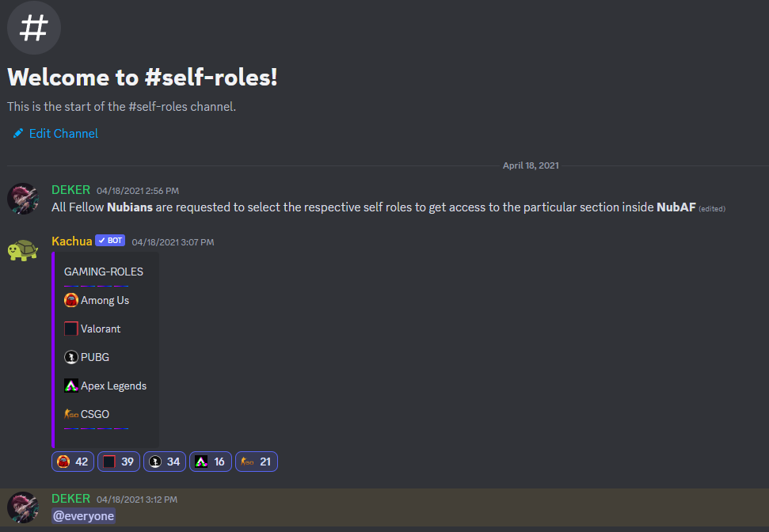Click the Apex Legends emoji in the embed
The width and height of the screenshot is (769, 532).
point(71,386)
